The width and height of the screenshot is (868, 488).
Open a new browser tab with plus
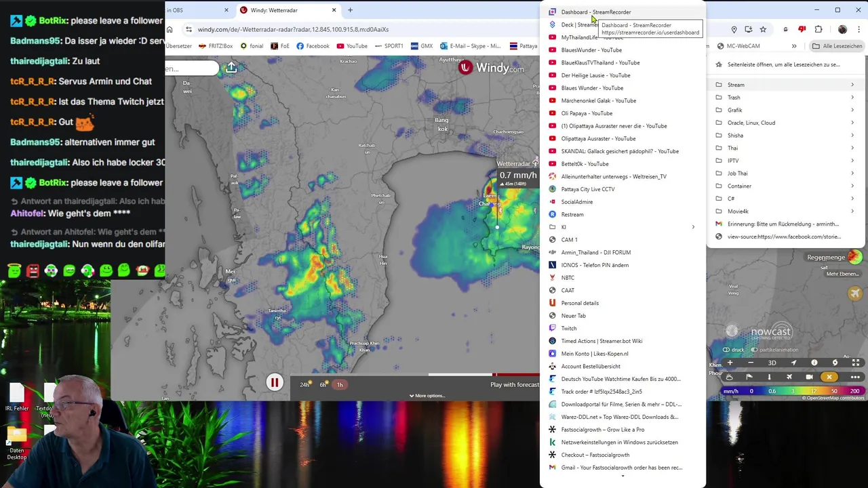[350, 10]
